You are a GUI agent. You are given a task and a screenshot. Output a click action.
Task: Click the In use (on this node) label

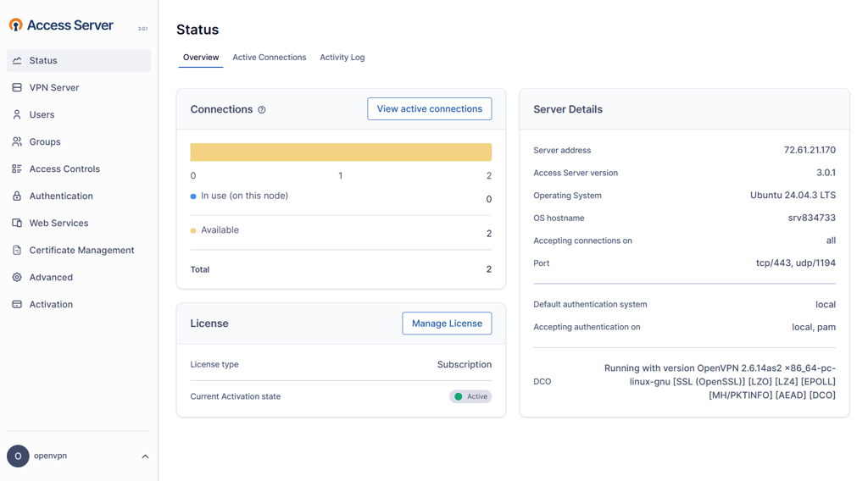[x=244, y=196]
